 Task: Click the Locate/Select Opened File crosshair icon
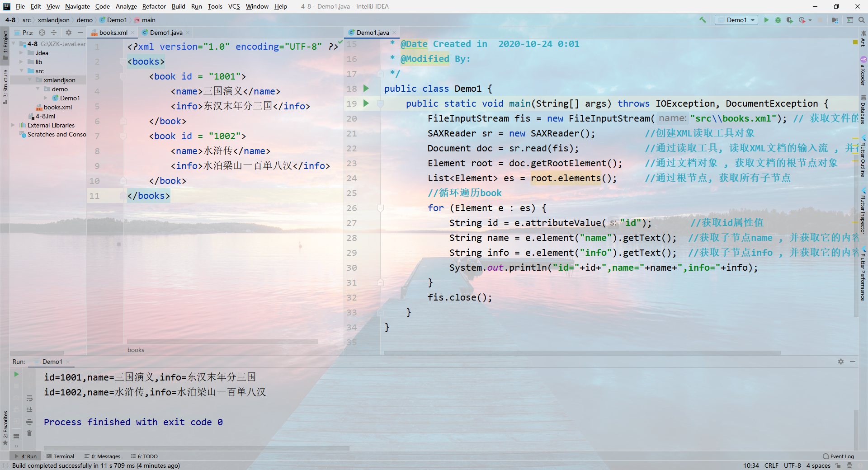coord(42,33)
